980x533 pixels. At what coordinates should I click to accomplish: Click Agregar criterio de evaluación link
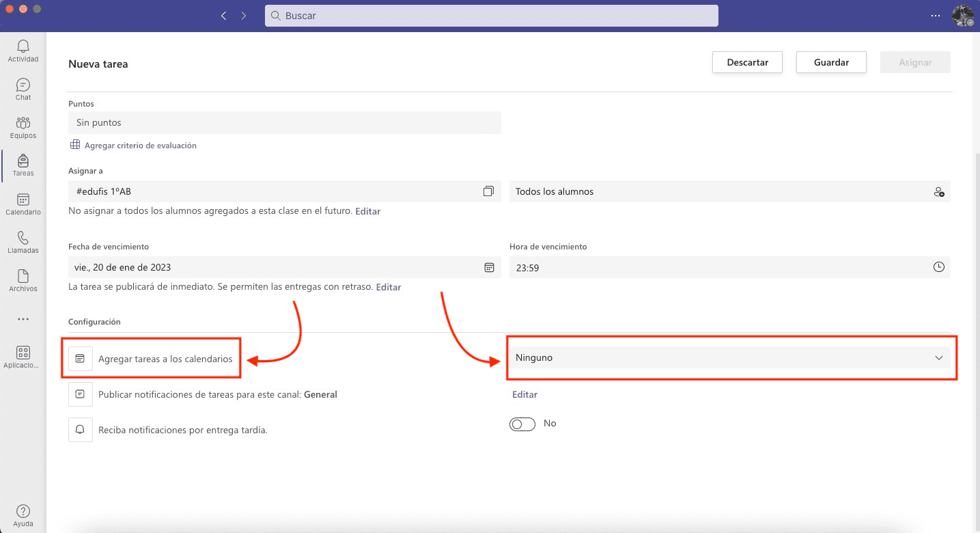[x=140, y=146]
